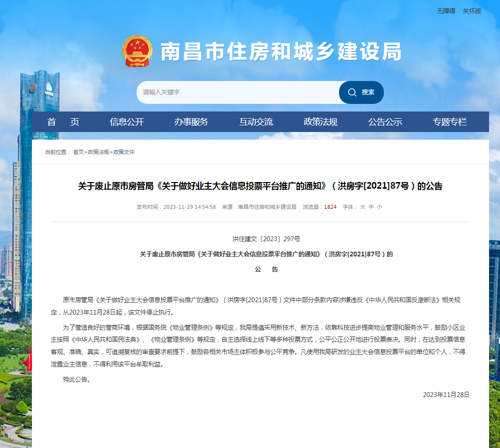500x448 pixels.
Task: Select 互动交流 in the navigation bar
Action: coord(256,122)
